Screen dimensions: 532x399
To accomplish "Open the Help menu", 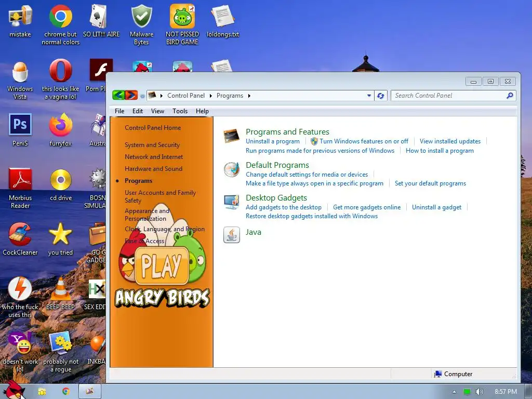I will coord(202,111).
